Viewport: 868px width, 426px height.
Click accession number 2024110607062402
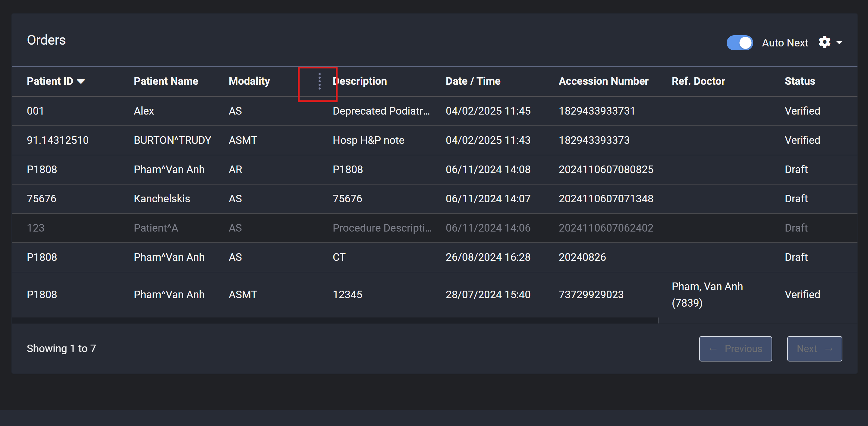coord(606,228)
